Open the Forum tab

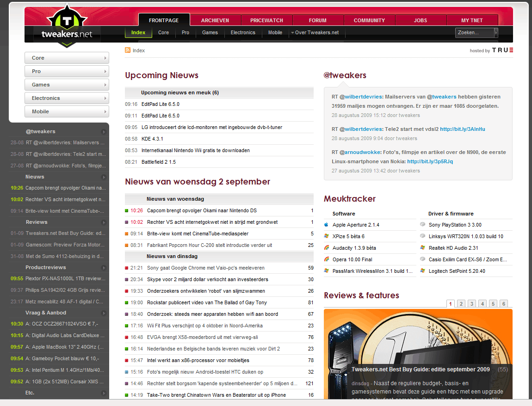(x=318, y=20)
